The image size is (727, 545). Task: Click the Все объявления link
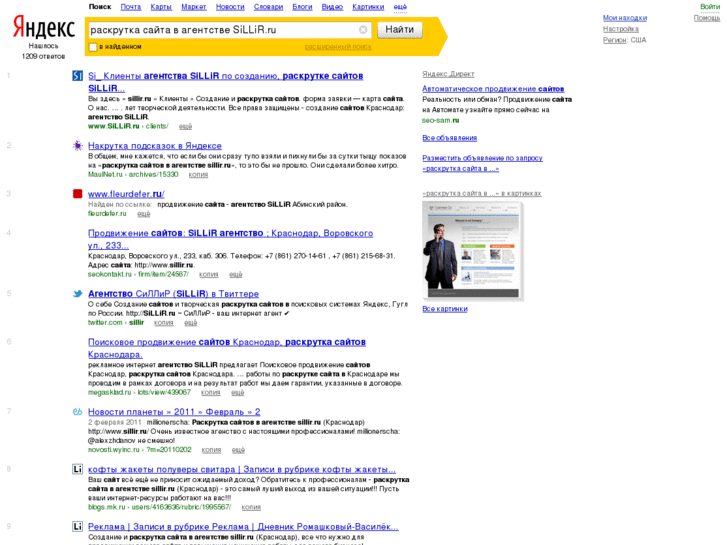450,138
